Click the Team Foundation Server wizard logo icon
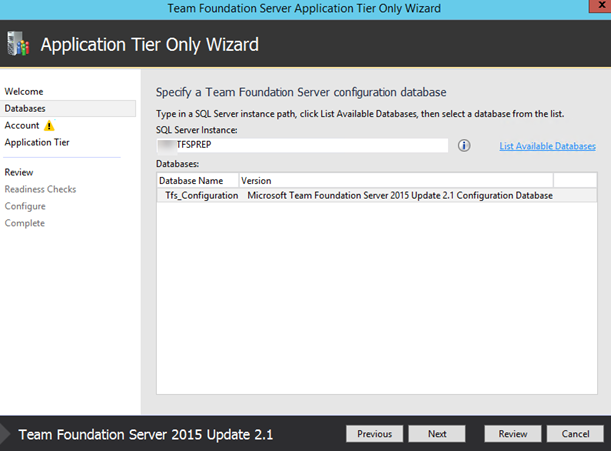The height and width of the screenshot is (451, 611). click(x=18, y=44)
